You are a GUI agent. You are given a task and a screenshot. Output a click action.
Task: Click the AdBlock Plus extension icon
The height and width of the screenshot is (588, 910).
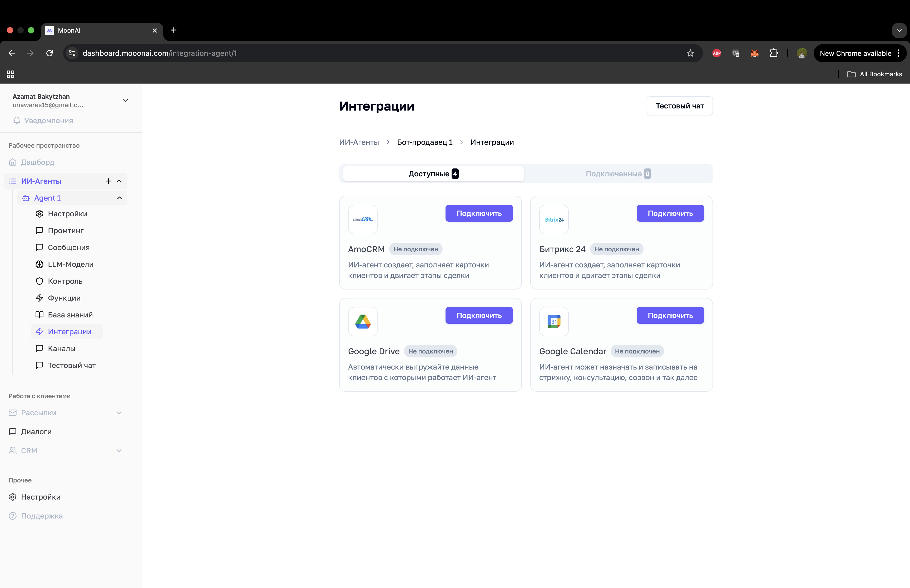(716, 53)
